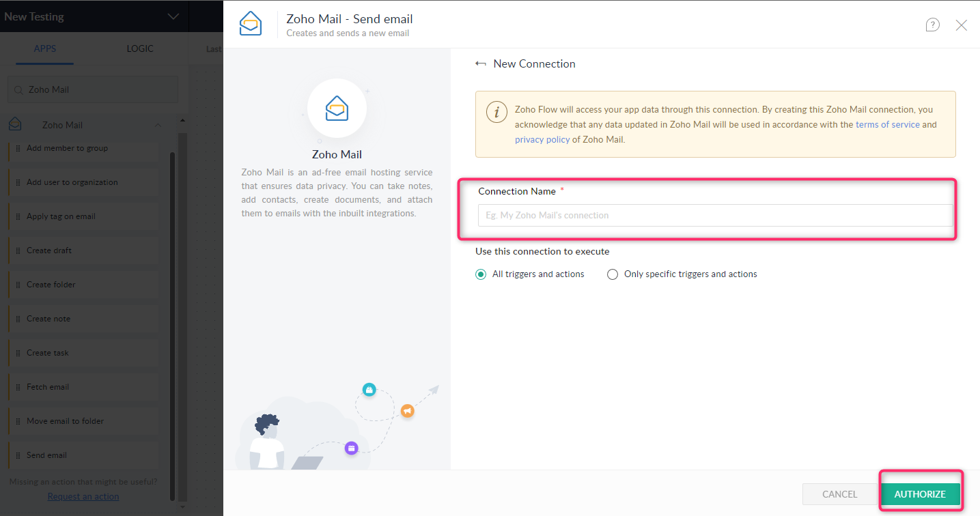Click the back arrow beside New Connection
The height and width of the screenshot is (516, 980).
point(479,63)
